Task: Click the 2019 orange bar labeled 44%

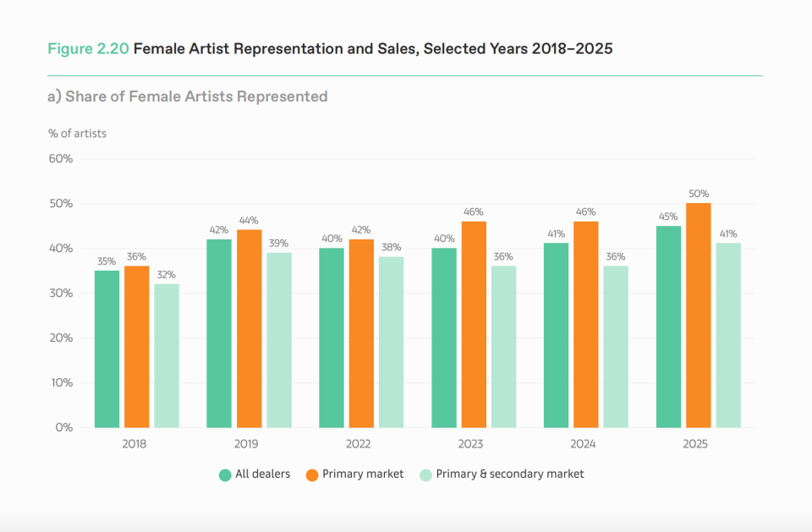Action: click(x=249, y=329)
